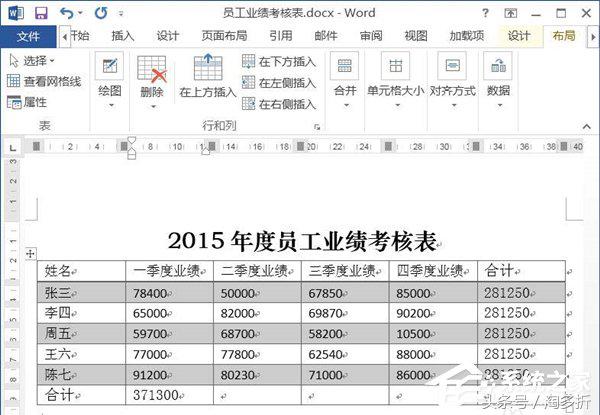Image resolution: width=600 pixels, height=415 pixels.
Task: Redo the last action with the circular arrow
Action: coord(101,14)
